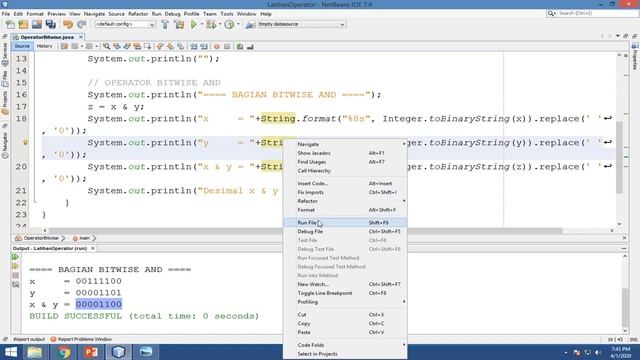Viewport: 640px width, 360px height.
Task: Click the volume icon in system tray
Action: coord(598,352)
